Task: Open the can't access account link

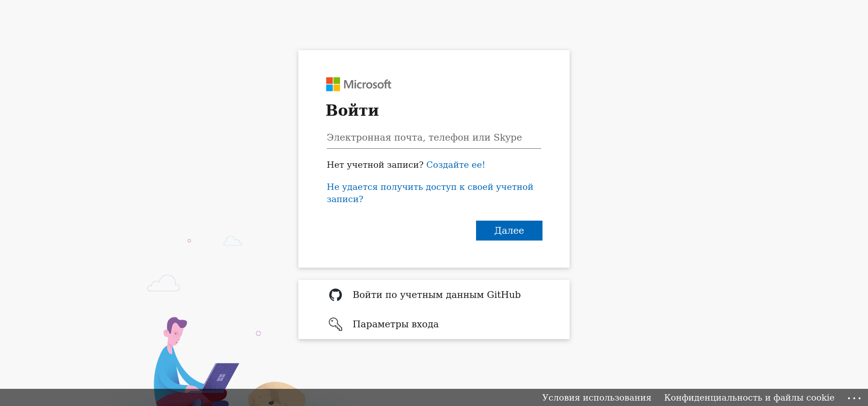Action: (430, 193)
